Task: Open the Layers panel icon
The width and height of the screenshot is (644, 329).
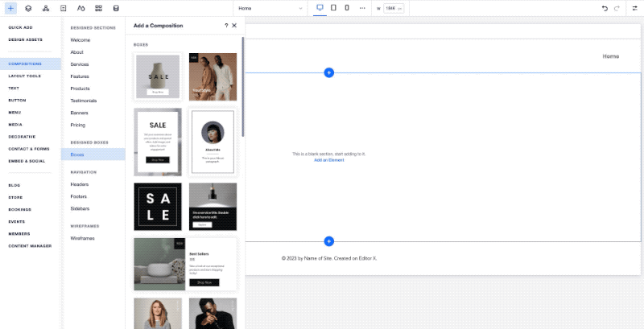Action: 28,8
